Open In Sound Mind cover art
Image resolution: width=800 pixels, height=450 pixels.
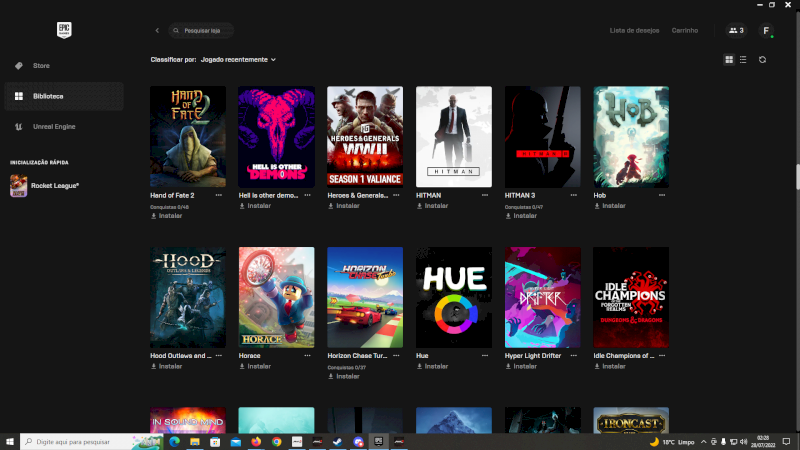coord(188,420)
